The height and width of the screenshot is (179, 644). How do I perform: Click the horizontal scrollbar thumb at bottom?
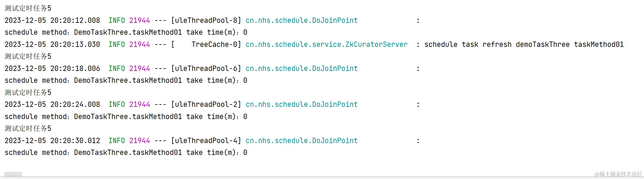coord(13,174)
